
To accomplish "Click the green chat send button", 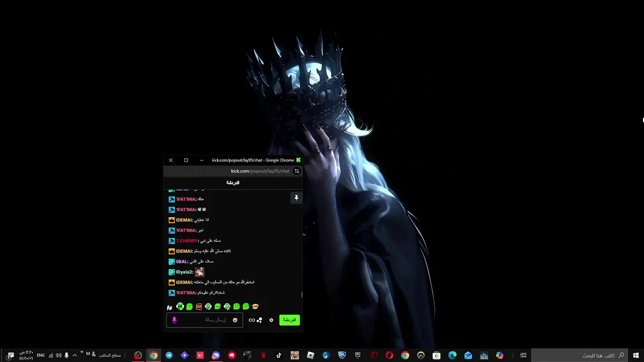I will click(x=289, y=320).
